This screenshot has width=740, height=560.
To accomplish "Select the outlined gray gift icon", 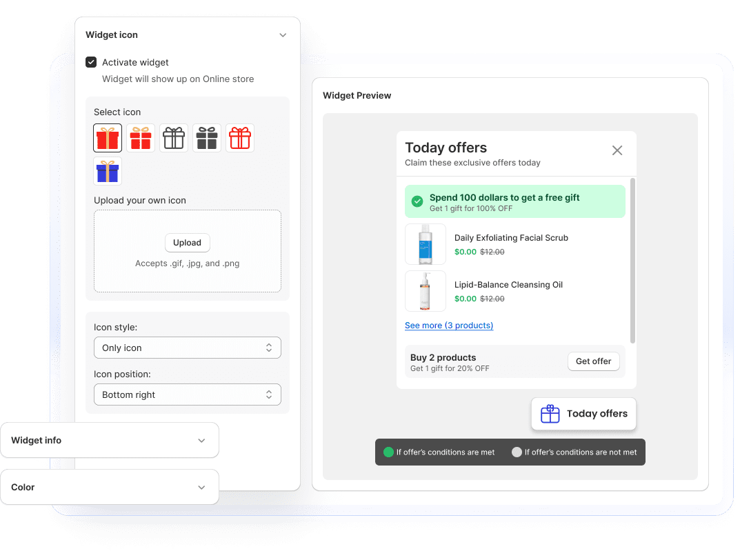I will pyautogui.click(x=174, y=138).
